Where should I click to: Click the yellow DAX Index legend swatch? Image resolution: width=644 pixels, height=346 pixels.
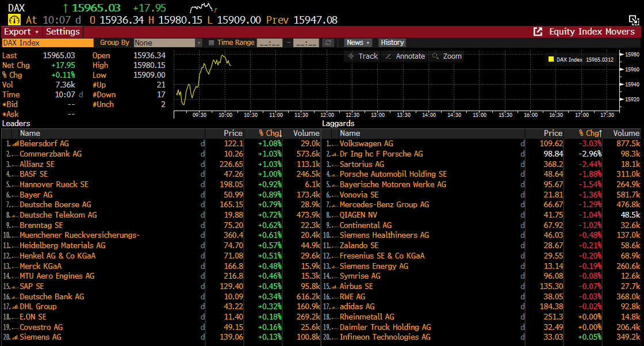tap(551, 59)
